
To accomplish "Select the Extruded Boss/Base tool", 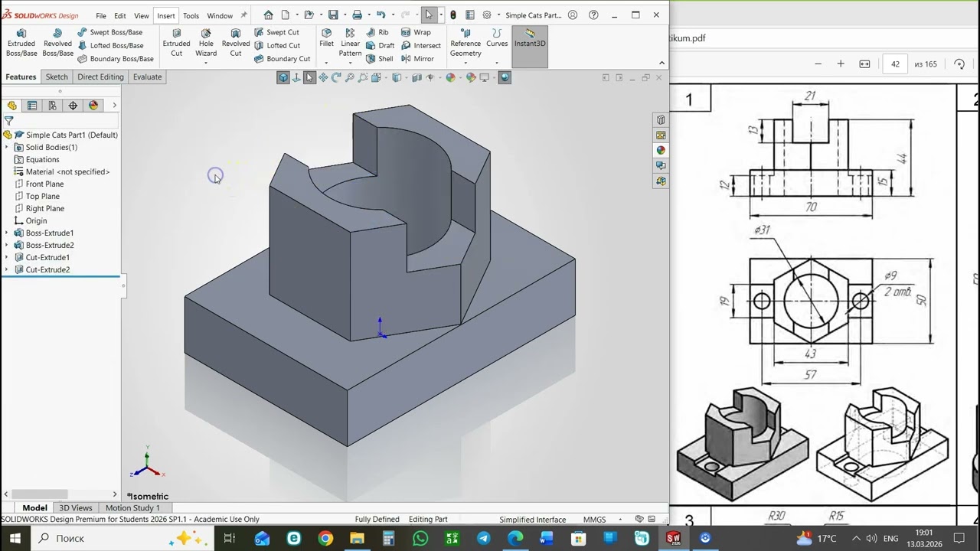I will (x=21, y=43).
